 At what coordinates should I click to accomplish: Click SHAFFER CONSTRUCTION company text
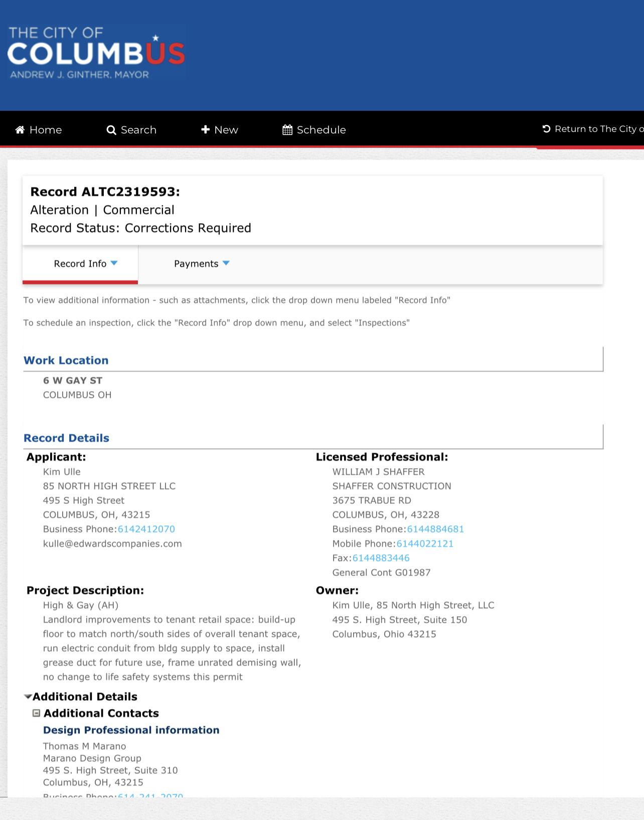pyautogui.click(x=392, y=486)
